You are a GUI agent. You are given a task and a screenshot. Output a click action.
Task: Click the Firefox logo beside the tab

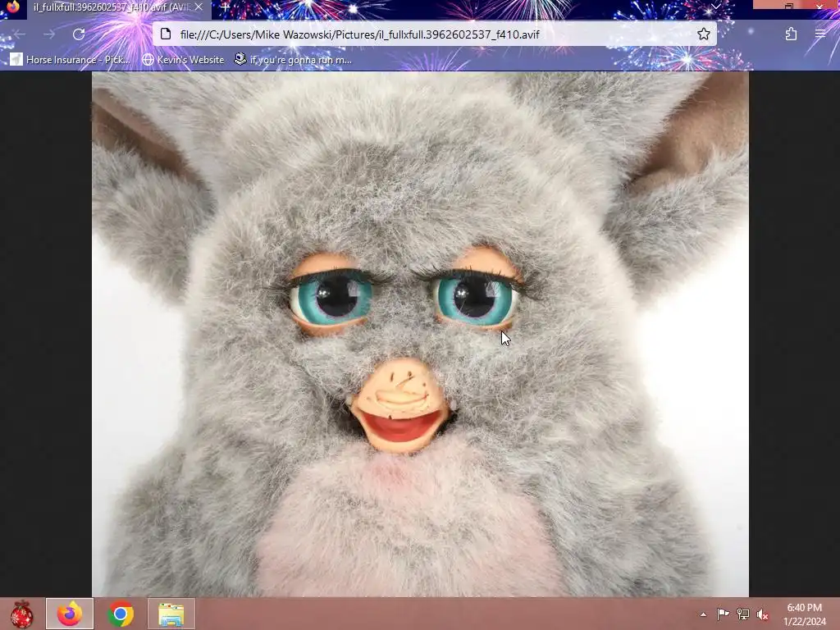(13, 7)
